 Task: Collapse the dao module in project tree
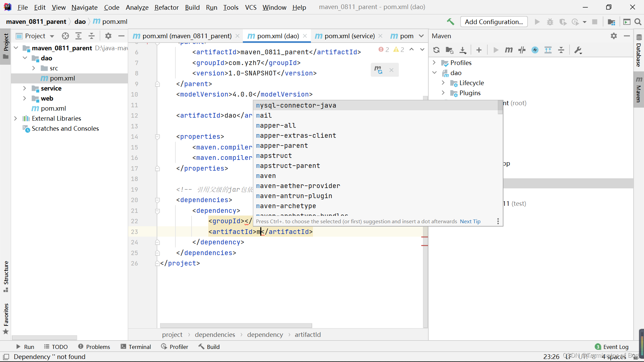pos(25,58)
